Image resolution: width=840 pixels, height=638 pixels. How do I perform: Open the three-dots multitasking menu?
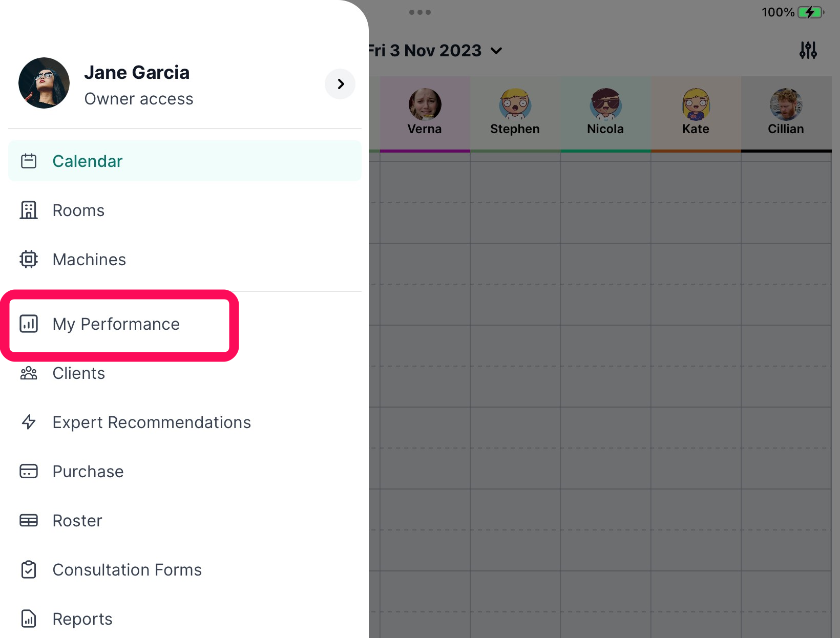420,12
